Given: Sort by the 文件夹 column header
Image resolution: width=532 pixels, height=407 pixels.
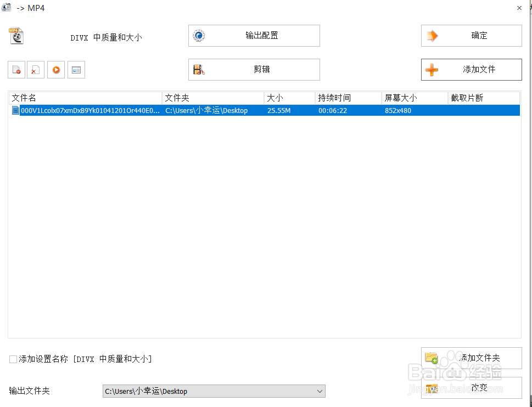Looking at the screenshot, I should 213,98.
